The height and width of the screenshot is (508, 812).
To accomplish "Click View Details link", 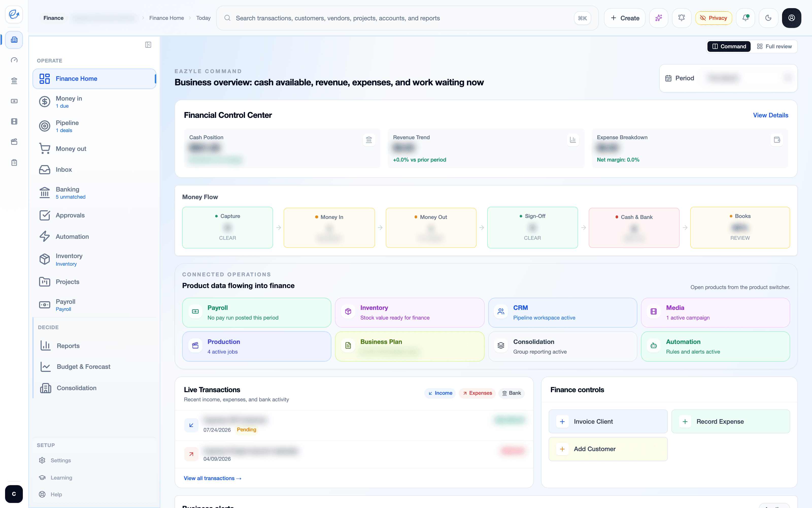I will coord(770,115).
